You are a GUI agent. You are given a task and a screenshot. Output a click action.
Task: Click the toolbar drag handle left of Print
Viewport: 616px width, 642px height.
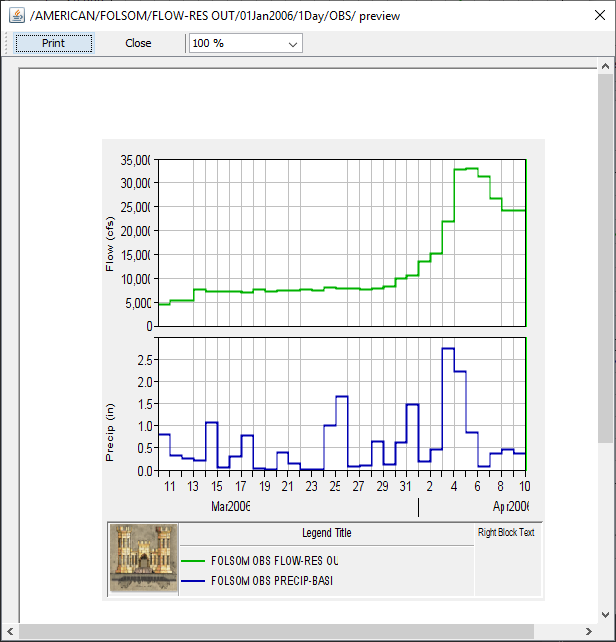(8, 43)
